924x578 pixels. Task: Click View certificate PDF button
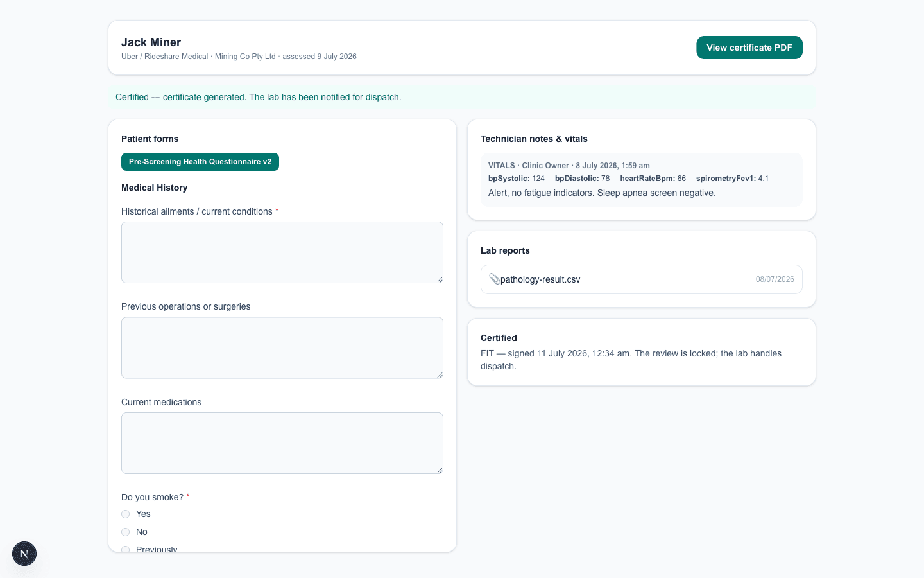click(x=749, y=48)
